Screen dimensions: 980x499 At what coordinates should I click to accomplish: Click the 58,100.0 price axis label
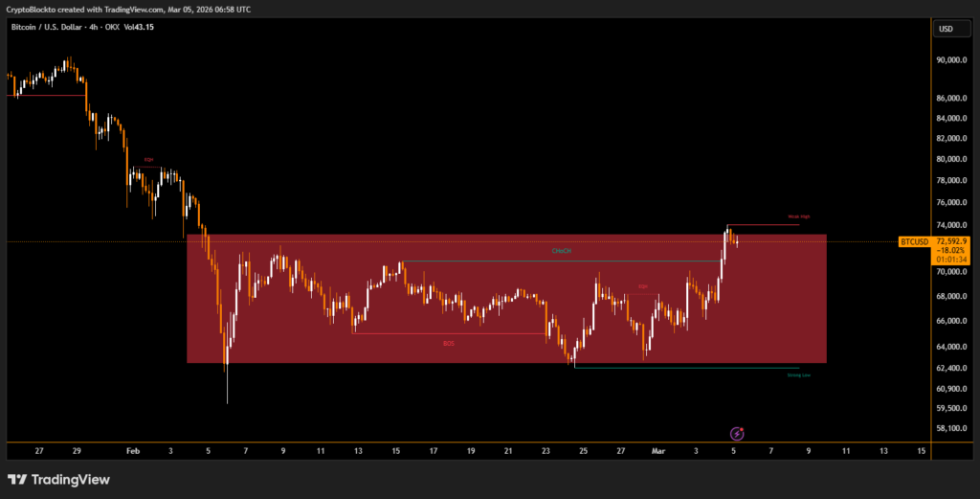click(953, 428)
